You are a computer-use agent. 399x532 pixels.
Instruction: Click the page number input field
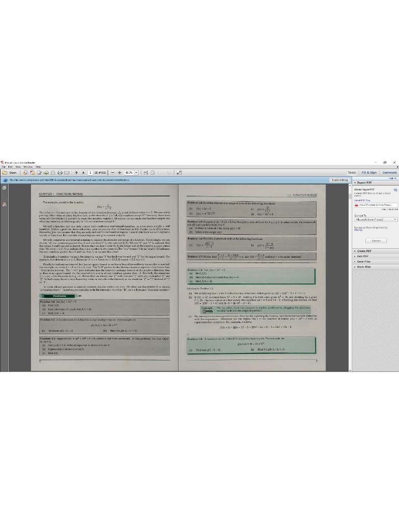pyautogui.click(x=90, y=172)
